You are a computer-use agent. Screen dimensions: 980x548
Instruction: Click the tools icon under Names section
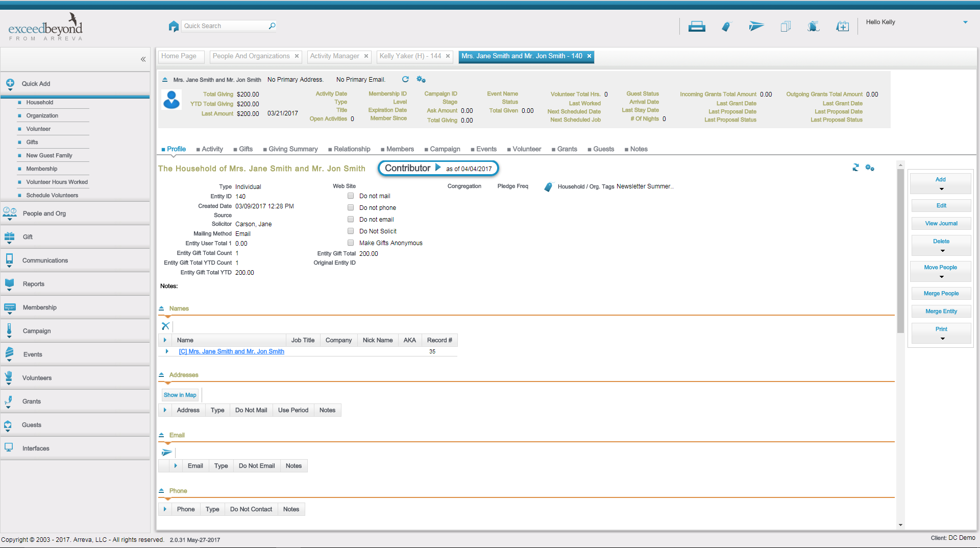pos(165,326)
